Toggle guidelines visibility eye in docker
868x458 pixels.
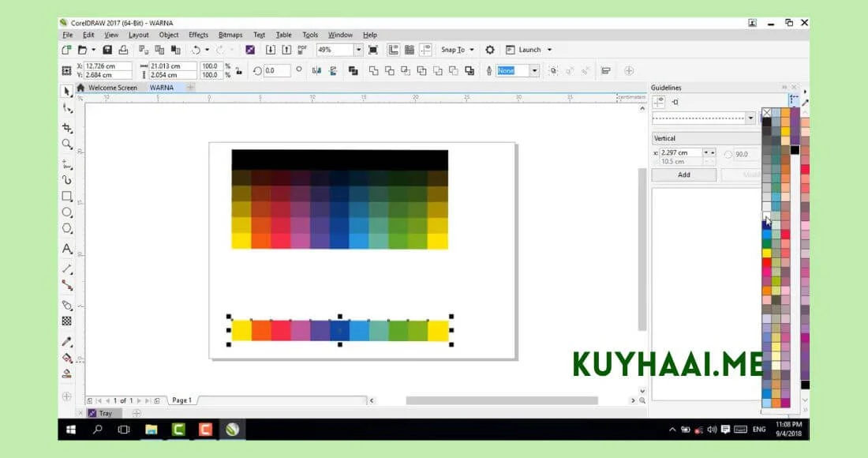[x=658, y=102]
